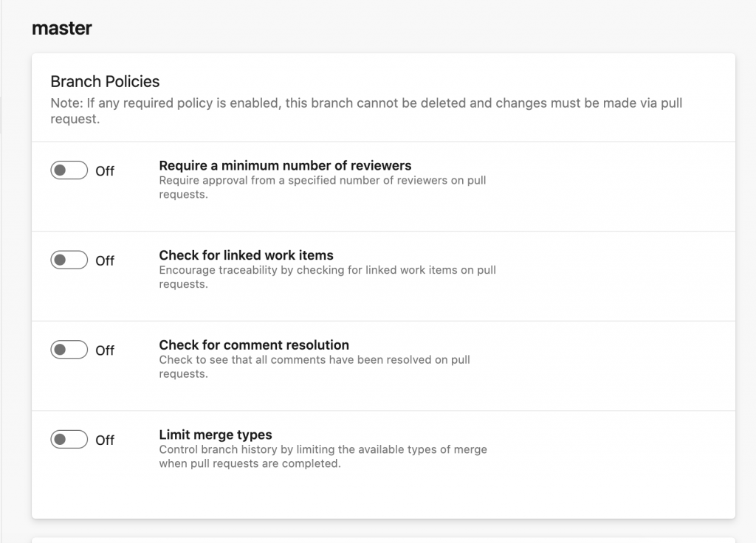Click the reviewer approval description text
The image size is (756, 543).
[x=323, y=187]
